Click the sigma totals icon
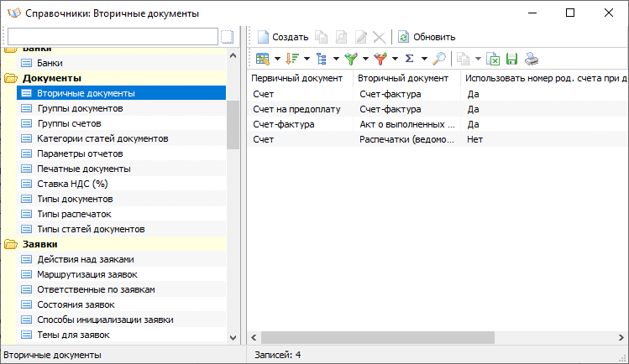Image resolution: width=629 pixels, height=364 pixels. point(409,59)
